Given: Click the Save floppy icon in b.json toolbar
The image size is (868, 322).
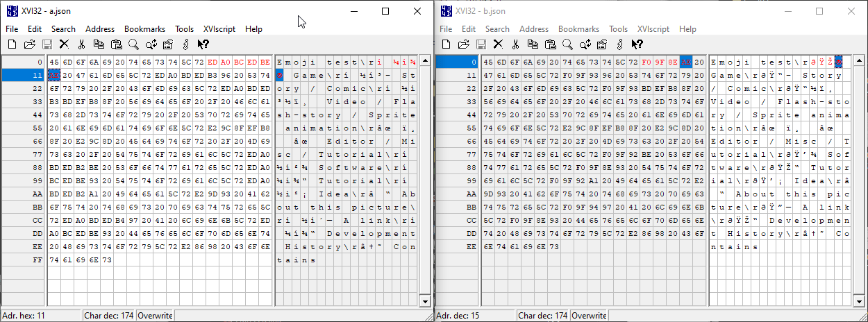Looking at the screenshot, I should 481,44.
